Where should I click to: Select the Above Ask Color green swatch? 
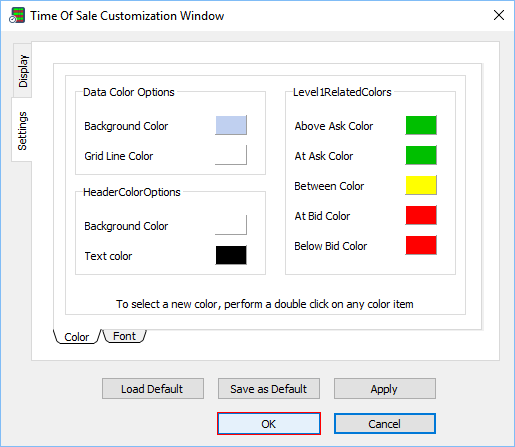(x=421, y=125)
